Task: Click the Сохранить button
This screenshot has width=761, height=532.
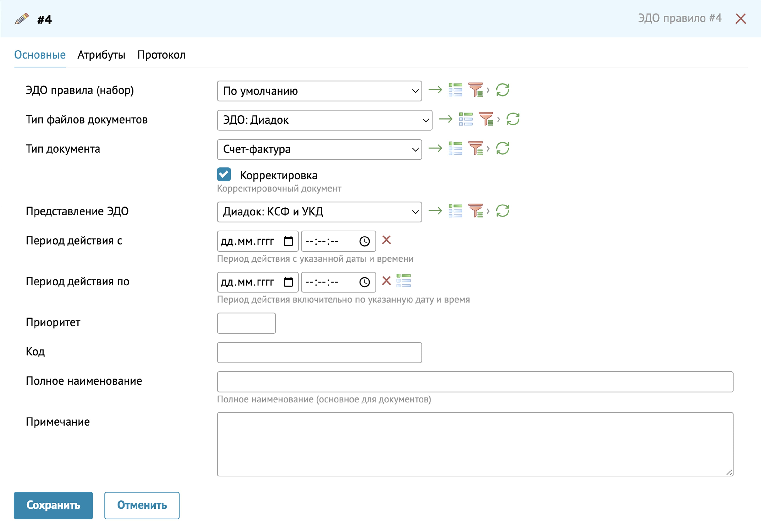Action: point(53,505)
